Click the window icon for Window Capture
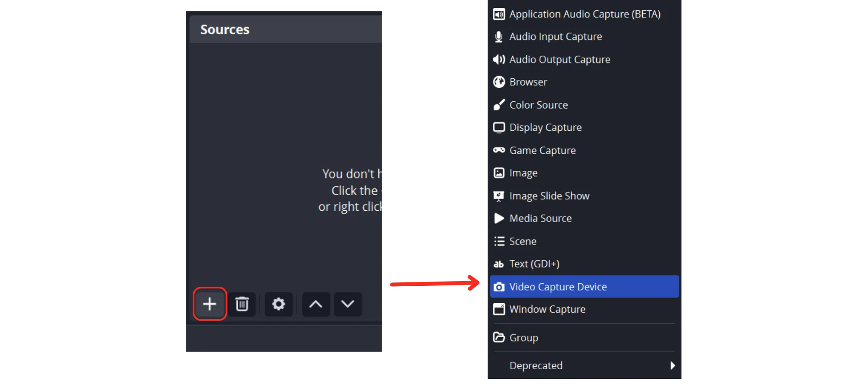 click(x=499, y=309)
